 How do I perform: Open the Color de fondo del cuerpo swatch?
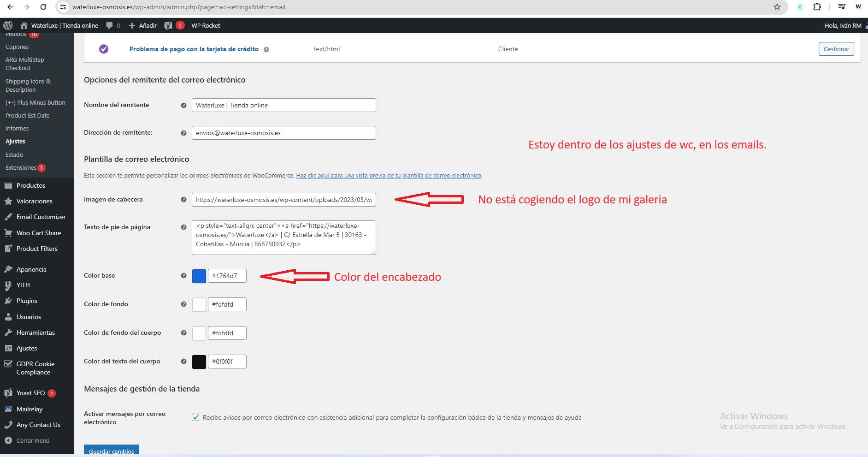[x=199, y=333]
